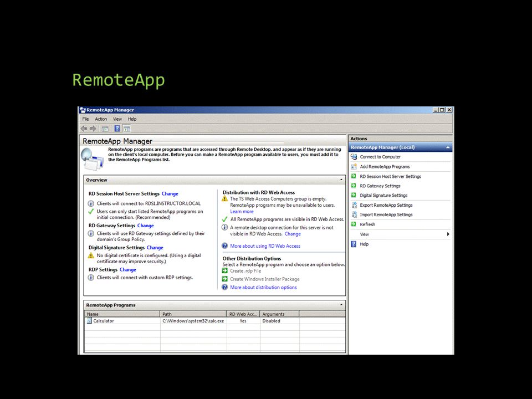Sort by the Name column header
This screenshot has height=399, width=532.
tap(122, 314)
